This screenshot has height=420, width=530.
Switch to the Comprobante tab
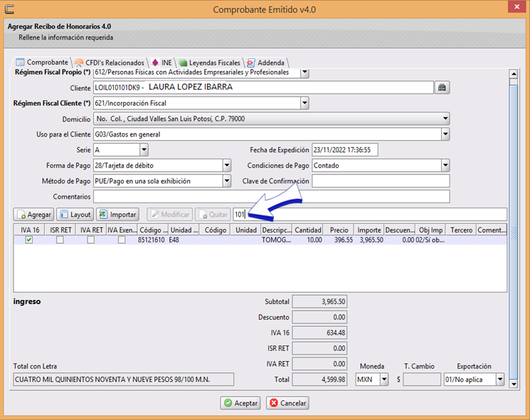42,63
